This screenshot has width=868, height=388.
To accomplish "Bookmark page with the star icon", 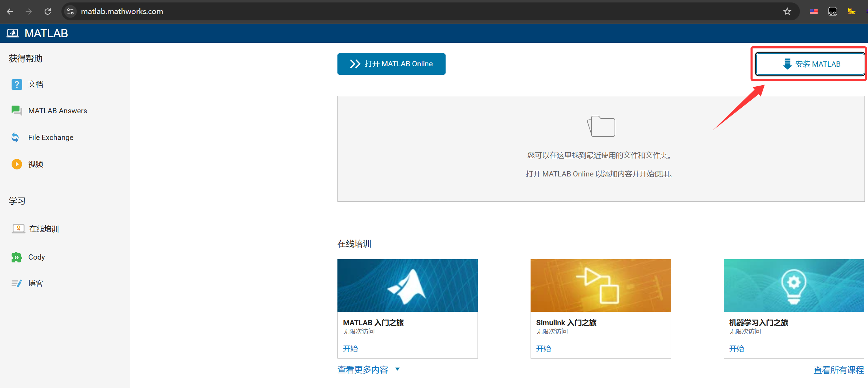I will [787, 12].
